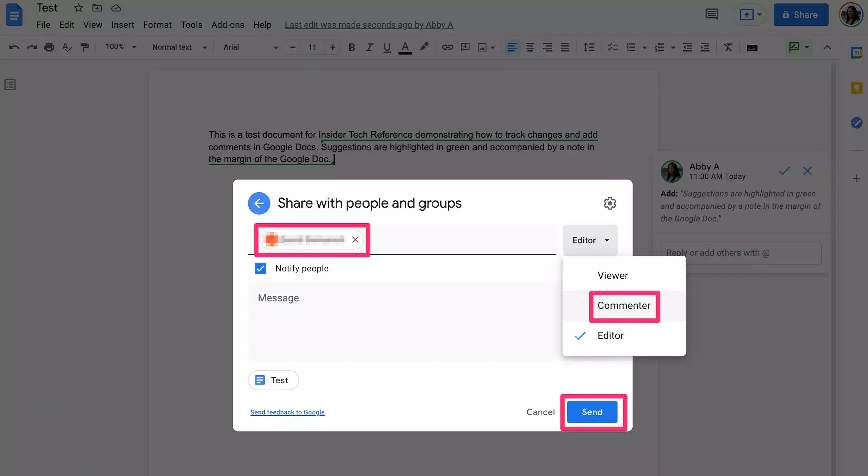Click the numbered list icon

pos(659,47)
